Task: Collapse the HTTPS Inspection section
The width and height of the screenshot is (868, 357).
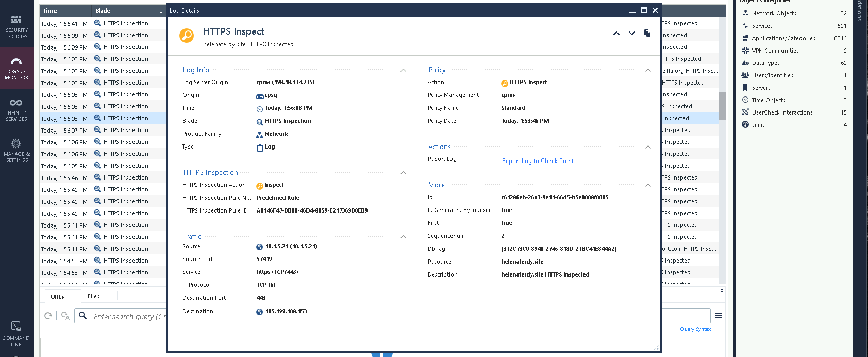Action: [x=403, y=173]
